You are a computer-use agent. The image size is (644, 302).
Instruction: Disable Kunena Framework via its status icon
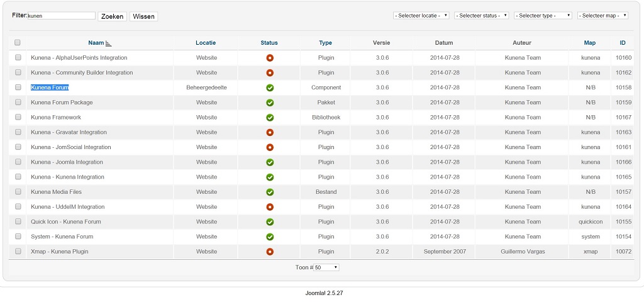(270, 118)
